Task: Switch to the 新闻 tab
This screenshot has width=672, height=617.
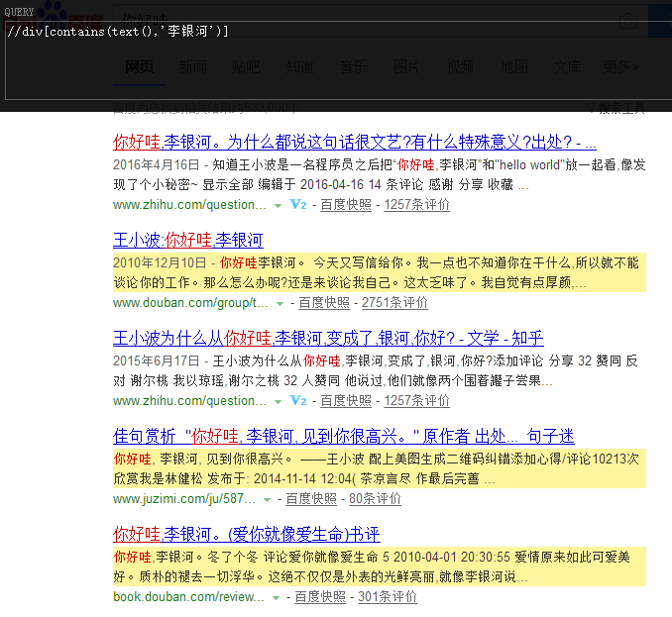Action: pyautogui.click(x=192, y=67)
